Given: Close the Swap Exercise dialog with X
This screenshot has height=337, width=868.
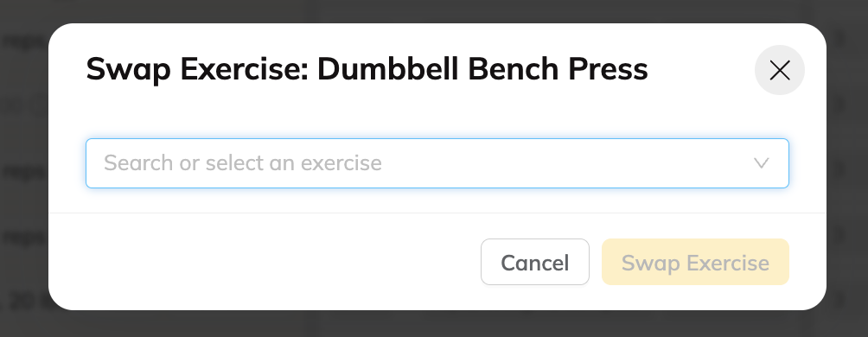Looking at the screenshot, I should [780, 70].
